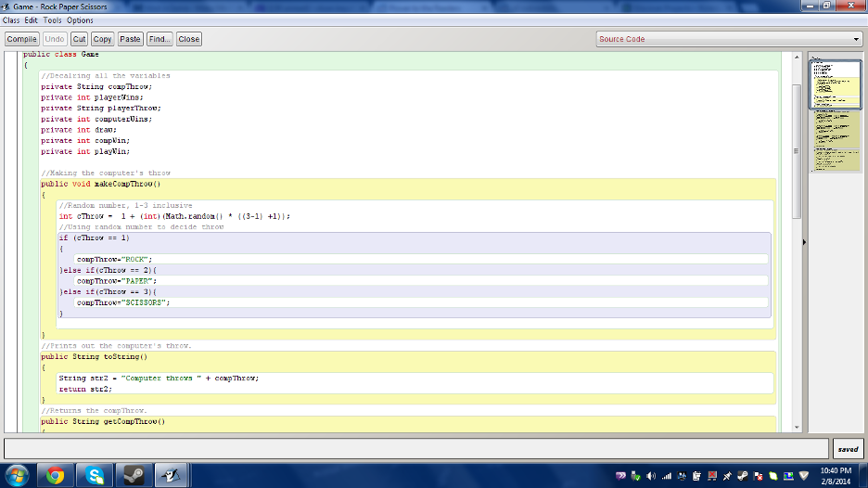Click the volume speaker tray icon
The height and width of the screenshot is (488, 868).
[x=650, y=476]
